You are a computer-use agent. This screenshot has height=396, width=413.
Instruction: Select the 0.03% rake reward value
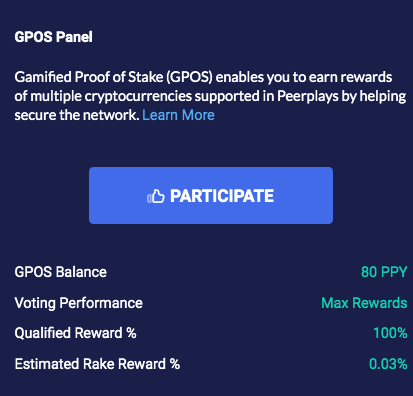[x=388, y=364]
